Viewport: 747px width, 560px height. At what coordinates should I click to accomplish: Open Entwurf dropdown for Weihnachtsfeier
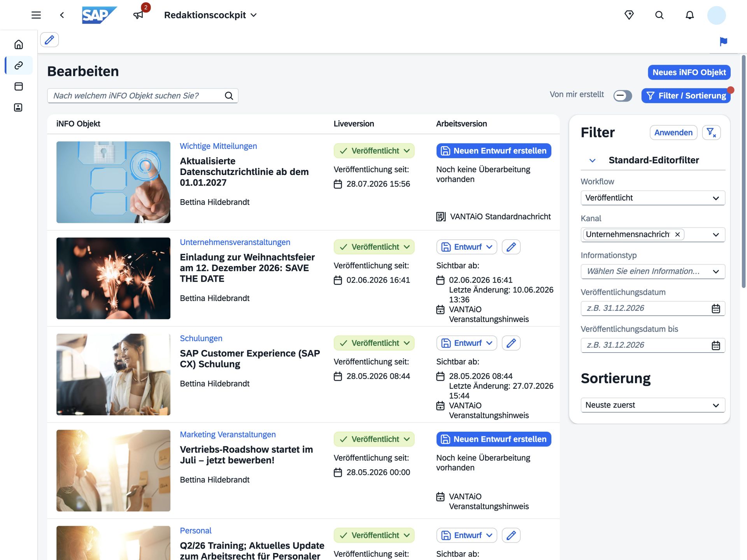pyautogui.click(x=467, y=247)
